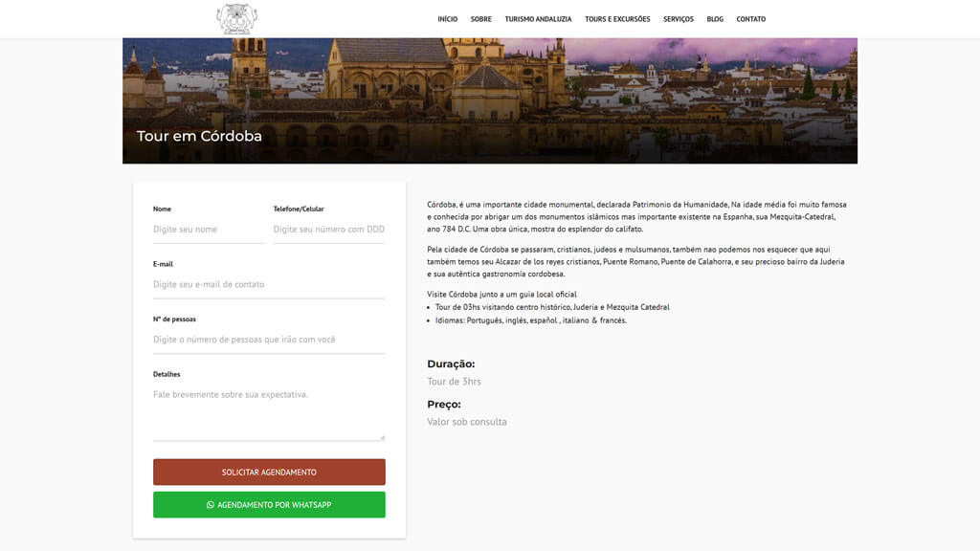Click the 'Tour de 3hrs' text
Viewport: 980px width, 551px height.
(454, 381)
